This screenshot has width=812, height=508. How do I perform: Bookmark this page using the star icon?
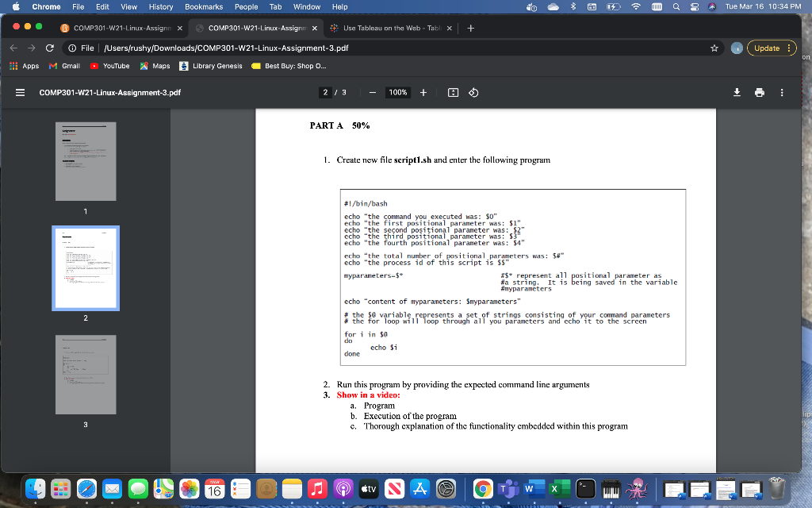click(x=714, y=48)
